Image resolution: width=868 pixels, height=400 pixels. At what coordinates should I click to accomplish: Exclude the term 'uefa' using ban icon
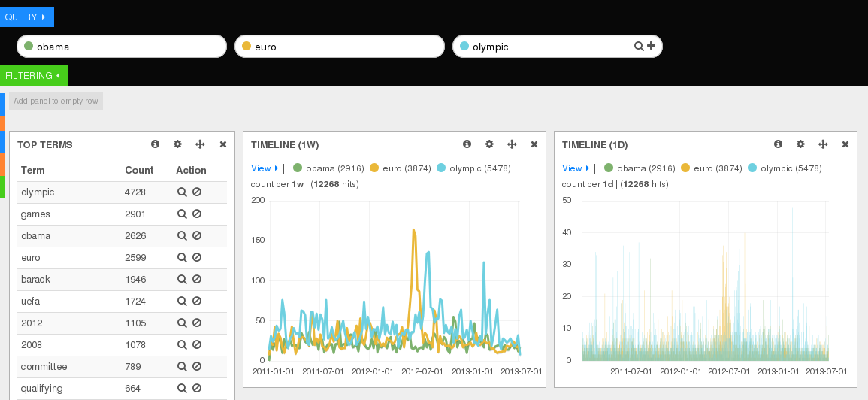click(197, 302)
